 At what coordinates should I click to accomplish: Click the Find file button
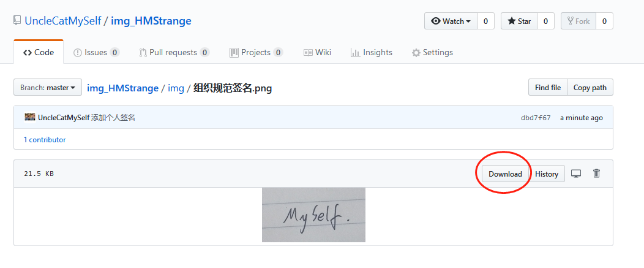pyautogui.click(x=548, y=87)
